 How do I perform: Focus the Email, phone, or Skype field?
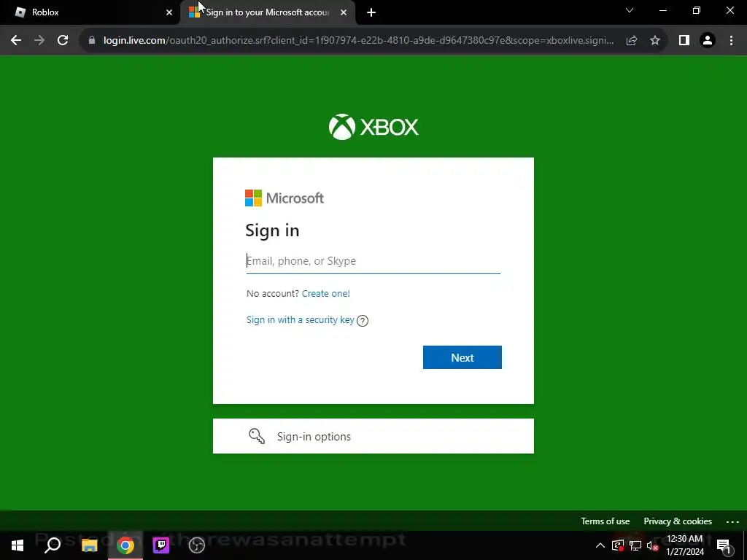373,261
